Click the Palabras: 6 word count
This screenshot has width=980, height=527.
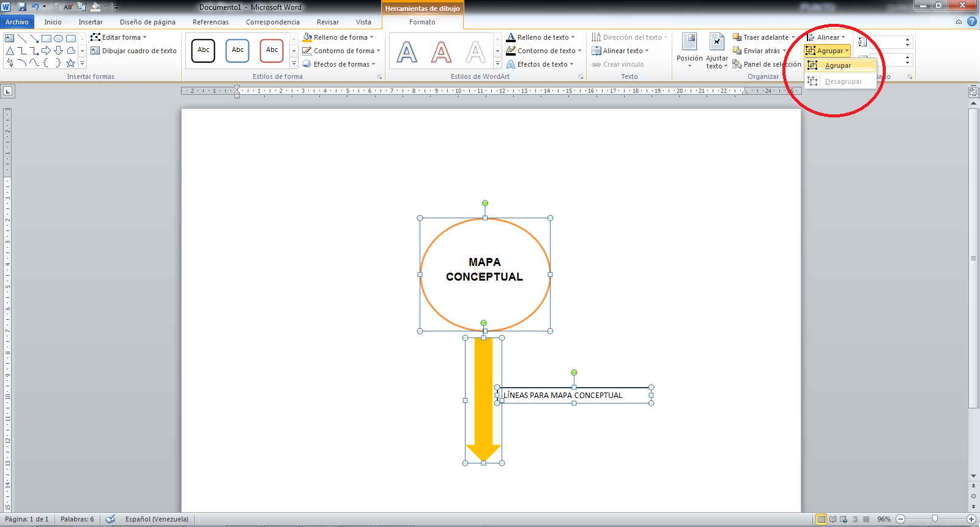pyautogui.click(x=77, y=519)
